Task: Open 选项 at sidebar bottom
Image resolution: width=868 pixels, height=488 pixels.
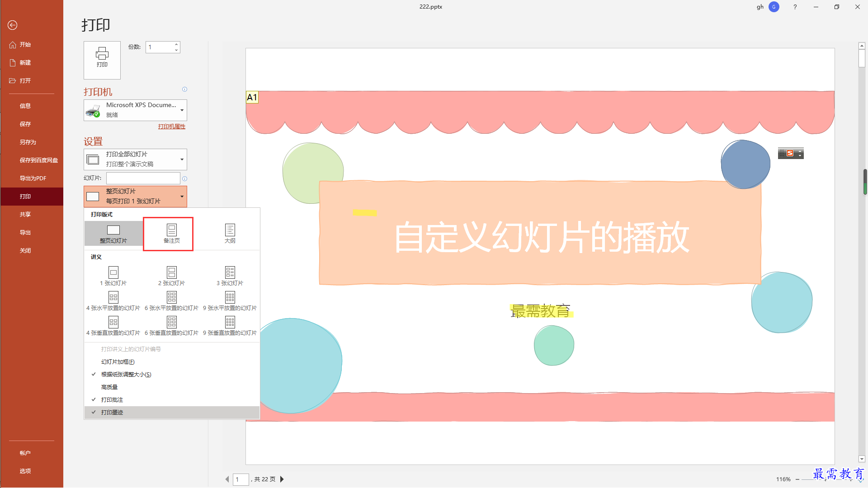Action: pyautogui.click(x=25, y=471)
